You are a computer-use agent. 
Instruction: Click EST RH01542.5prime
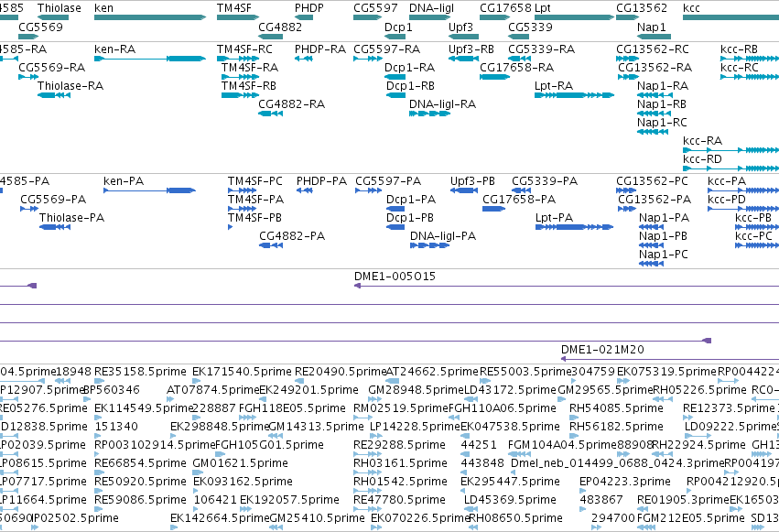(400, 482)
